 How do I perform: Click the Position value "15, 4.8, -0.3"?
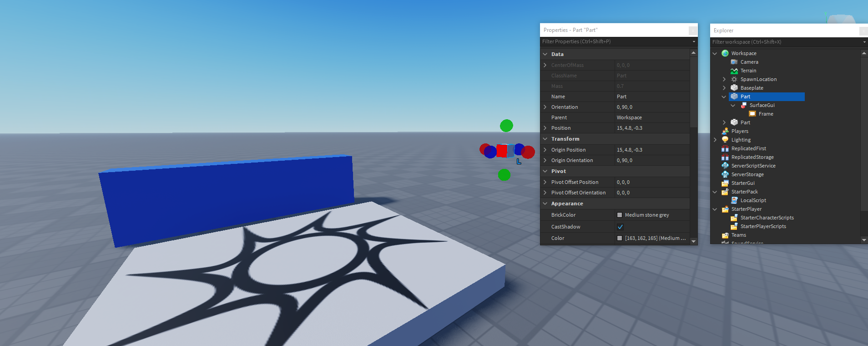(630, 128)
